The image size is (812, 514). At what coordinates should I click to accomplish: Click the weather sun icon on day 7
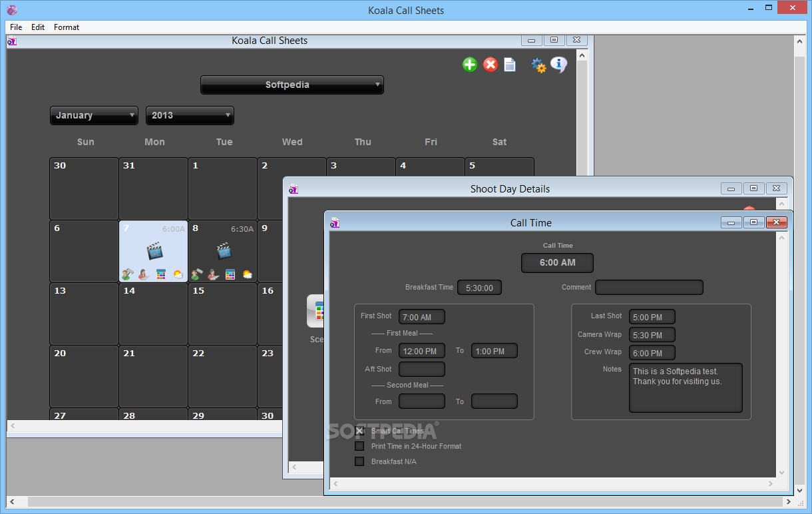pos(178,274)
